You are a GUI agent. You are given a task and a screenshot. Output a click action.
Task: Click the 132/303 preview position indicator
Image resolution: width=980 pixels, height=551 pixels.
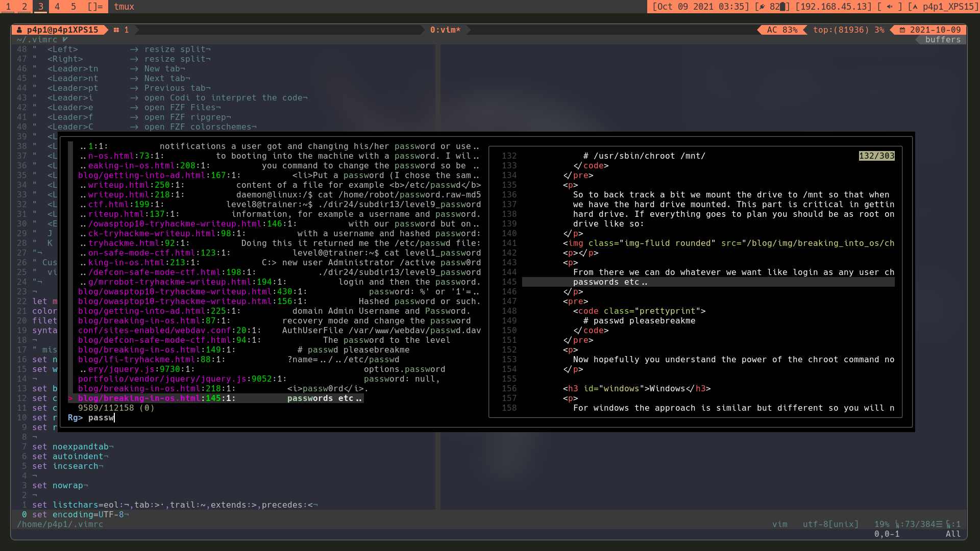(876, 156)
